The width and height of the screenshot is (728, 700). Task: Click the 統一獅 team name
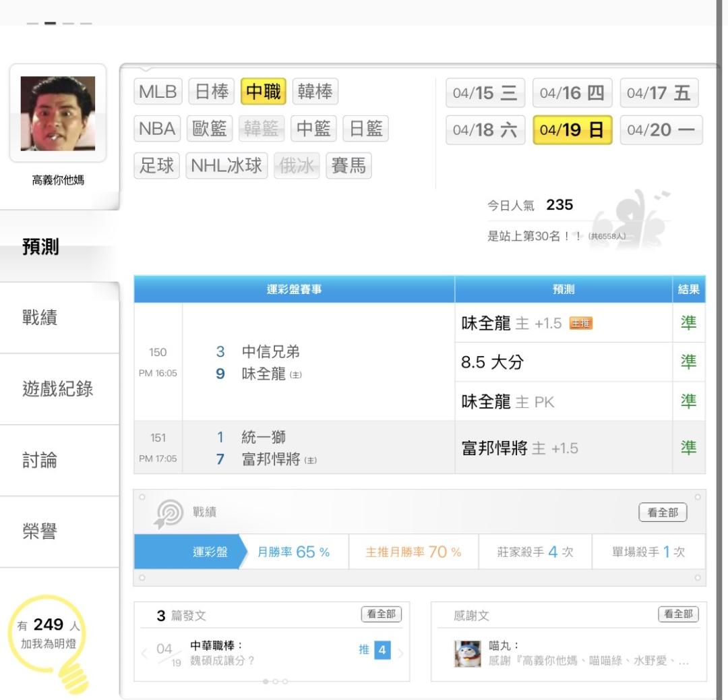(264, 437)
